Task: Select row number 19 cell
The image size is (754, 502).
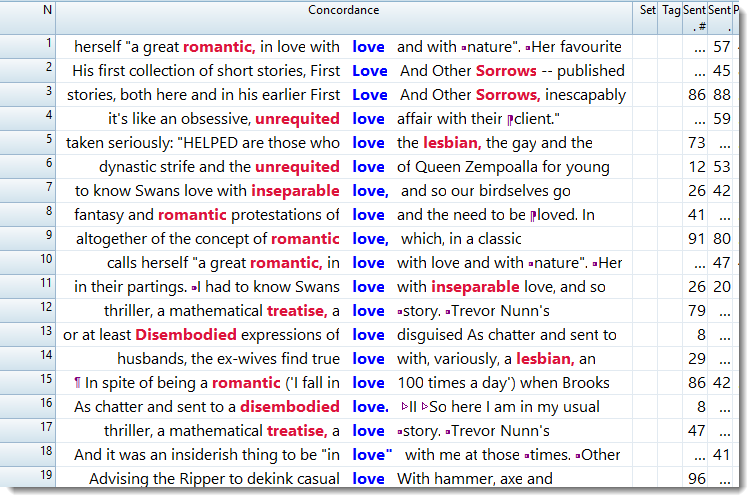Action: pyautogui.click(x=28, y=477)
